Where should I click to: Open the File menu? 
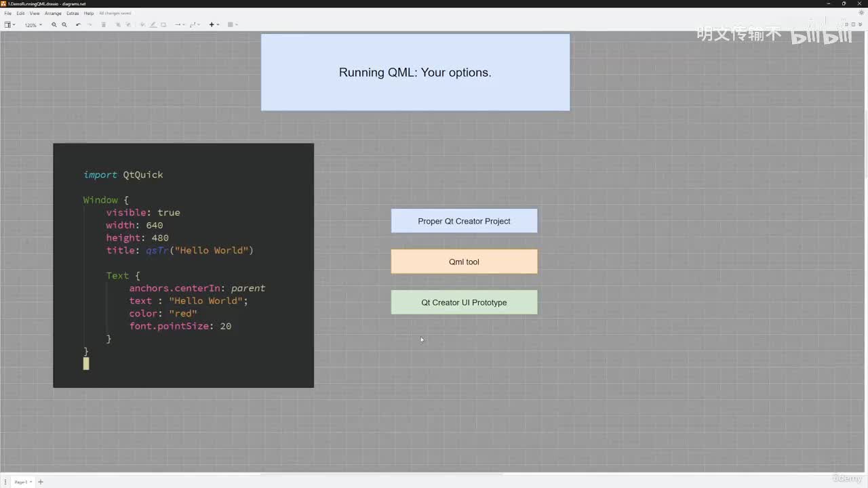tap(8, 14)
